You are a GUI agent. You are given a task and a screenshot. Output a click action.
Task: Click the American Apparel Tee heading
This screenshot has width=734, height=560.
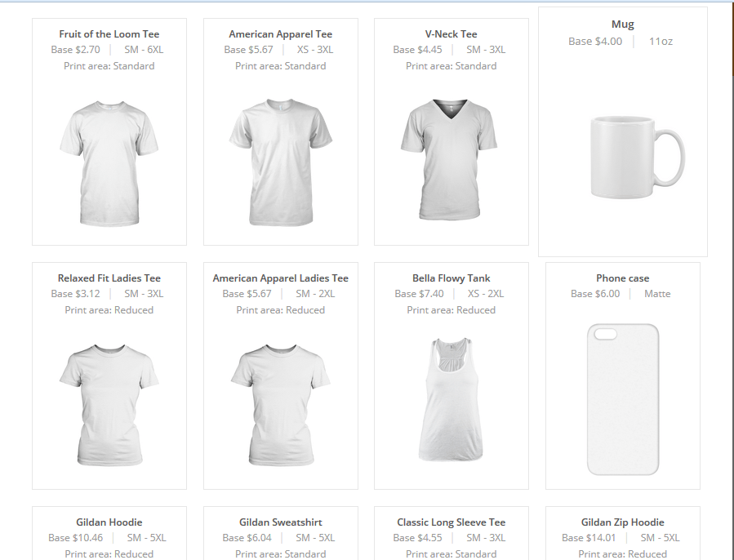pyautogui.click(x=280, y=34)
